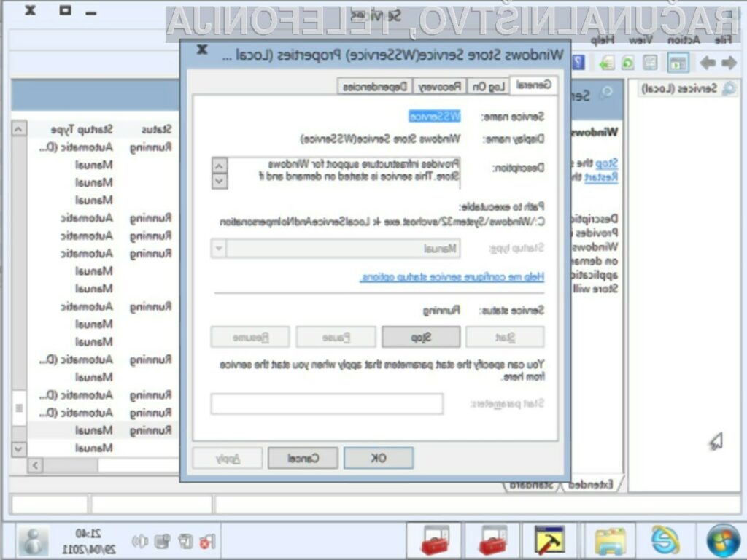Click the Export List toolbar icon
The image size is (747, 560).
[606, 63]
